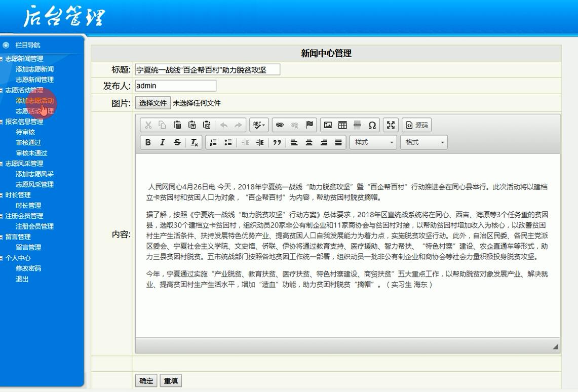Click the Remove format icon

point(194,142)
